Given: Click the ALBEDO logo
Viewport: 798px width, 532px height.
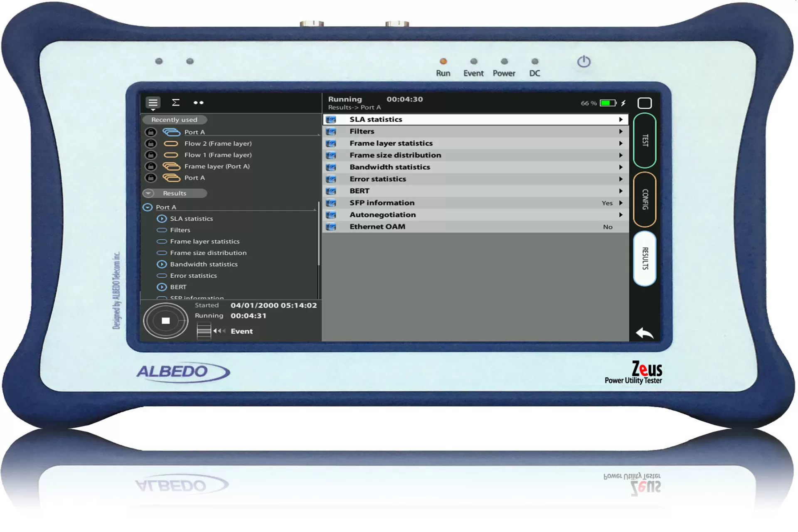Looking at the screenshot, I should [x=183, y=372].
